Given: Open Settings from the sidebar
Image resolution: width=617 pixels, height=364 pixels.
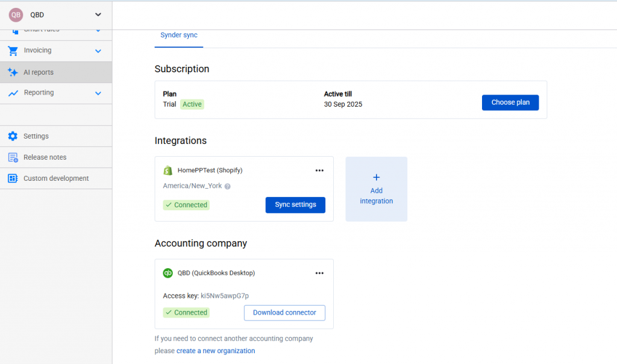Looking at the screenshot, I should [x=56, y=136].
